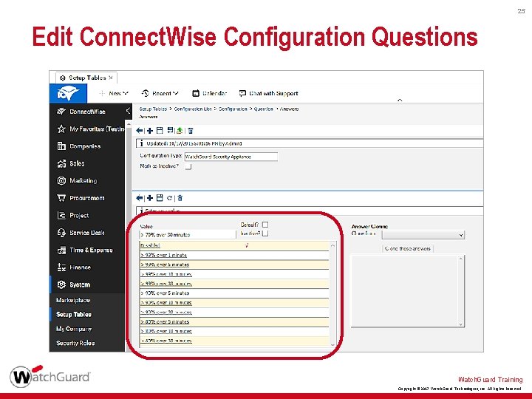The height and width of the screenshot is (399, 532).
Task: Collapse the top bar with the caret
Action: point(400,100)
